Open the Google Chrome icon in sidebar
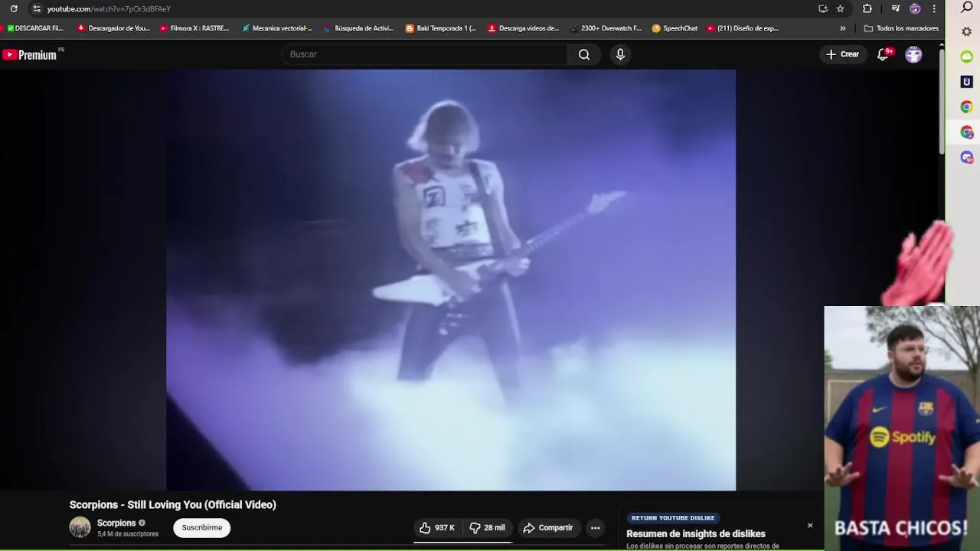980x551 pixels. tap(967, 107)
